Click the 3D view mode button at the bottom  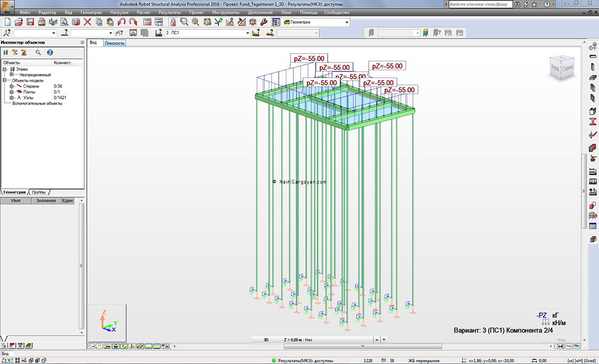click(266, 340)
